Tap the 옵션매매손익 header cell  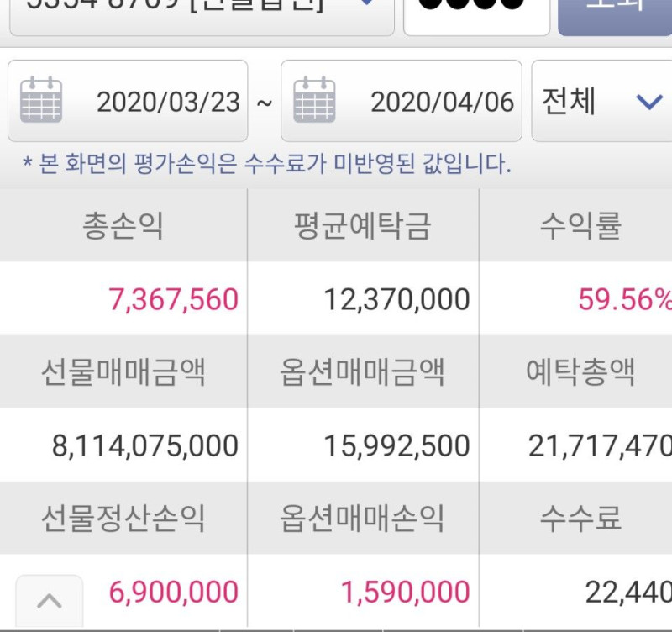tap(363, 519)
